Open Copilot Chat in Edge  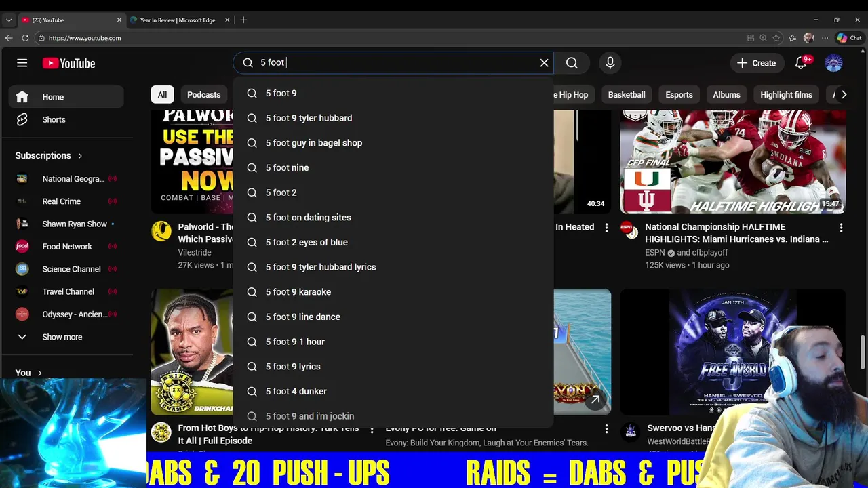[x=849, y=38]
